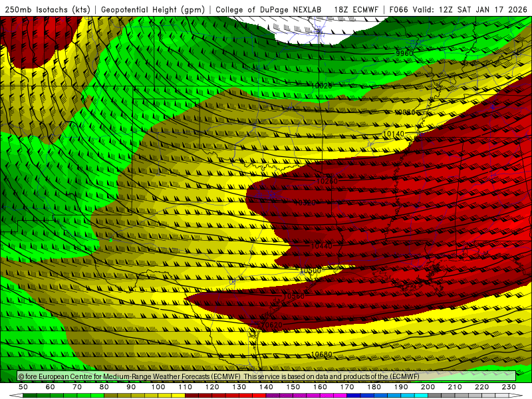
Task: Click the 9960 height contour label
Action: pos(404,53)
